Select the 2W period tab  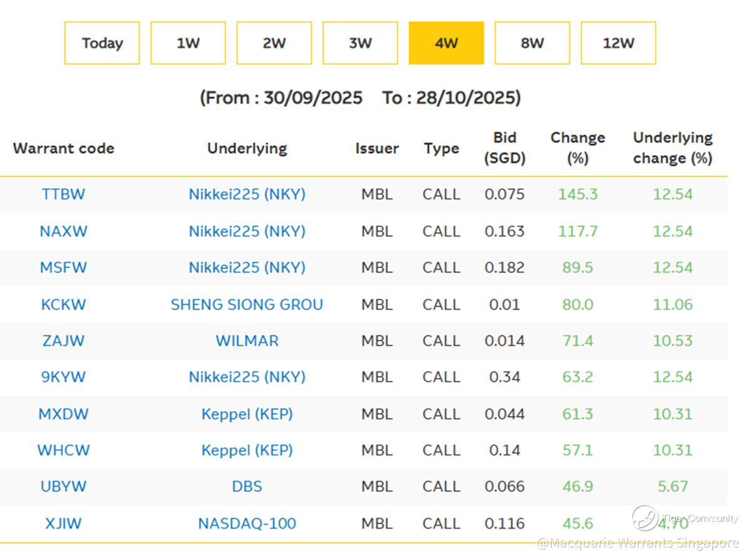point(274,43)
